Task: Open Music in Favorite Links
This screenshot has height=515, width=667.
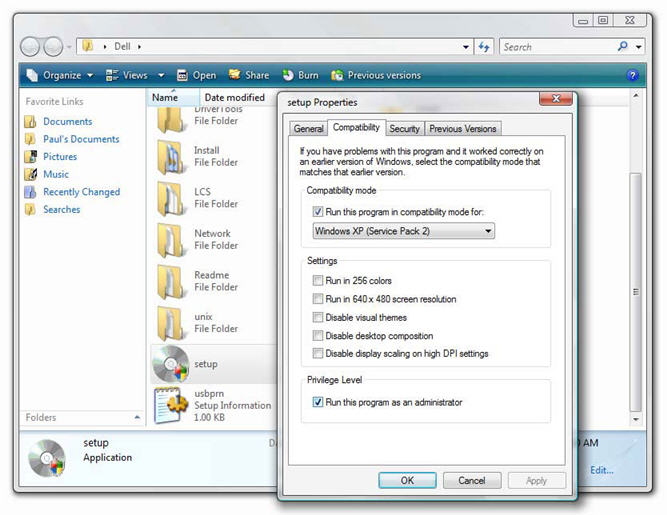Action: coord(56,174)
